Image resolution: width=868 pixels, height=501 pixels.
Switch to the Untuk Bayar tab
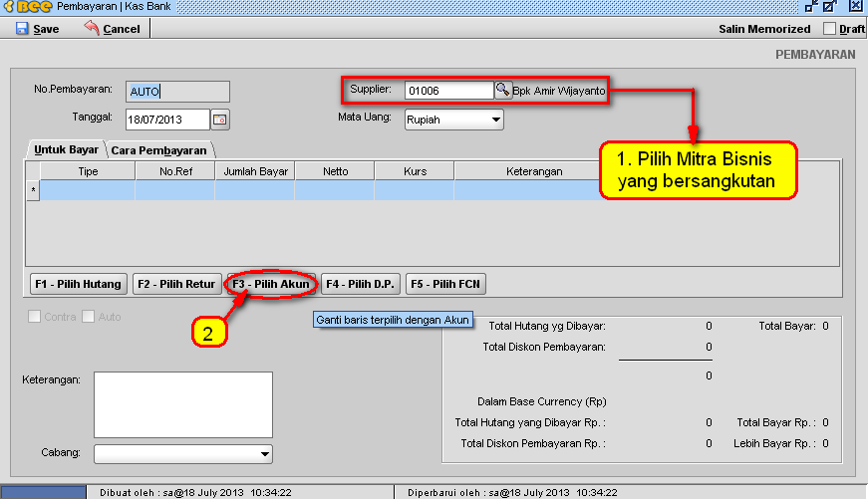tap(66, 149)
